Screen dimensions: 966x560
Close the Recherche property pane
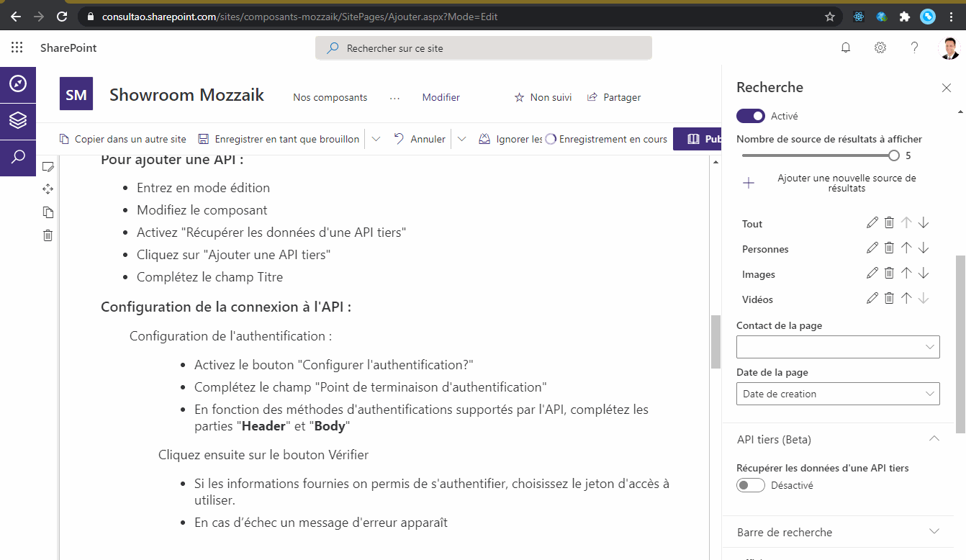(x=947, y=88)
